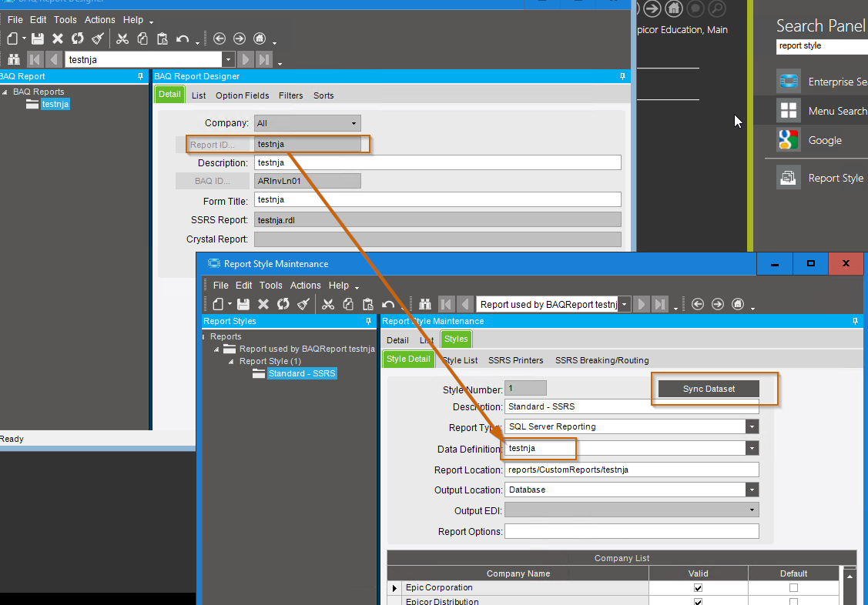Click Refresh icon in Report Style Maintenance toolbar
The image size is (868, 605).
[283, 304]
